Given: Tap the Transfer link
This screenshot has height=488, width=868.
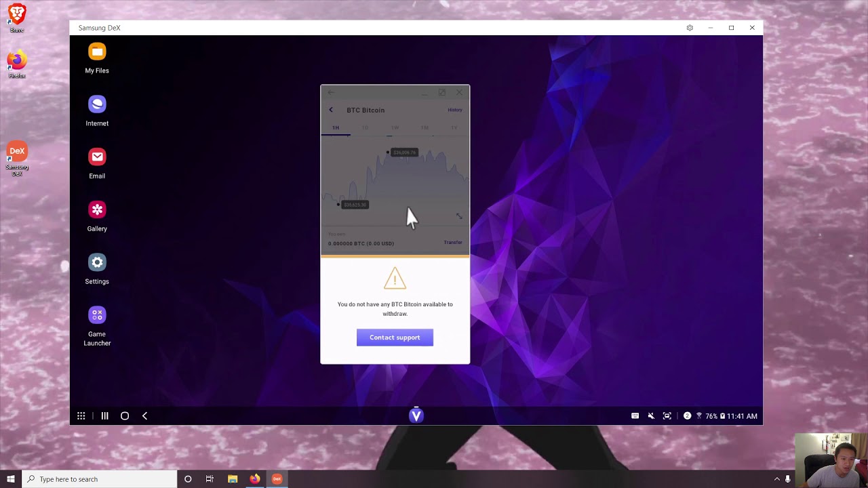Looking at the screenshot, I should pos(453,242).
